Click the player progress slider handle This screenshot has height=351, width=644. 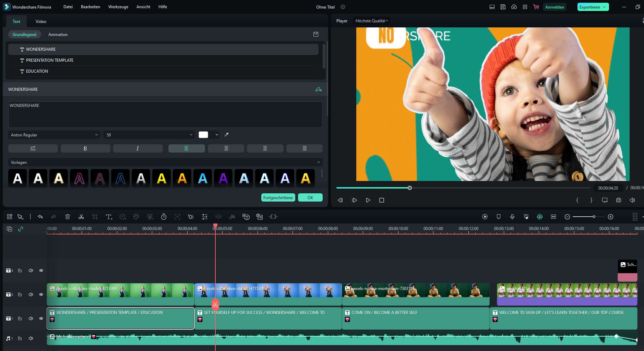point(410,188)
